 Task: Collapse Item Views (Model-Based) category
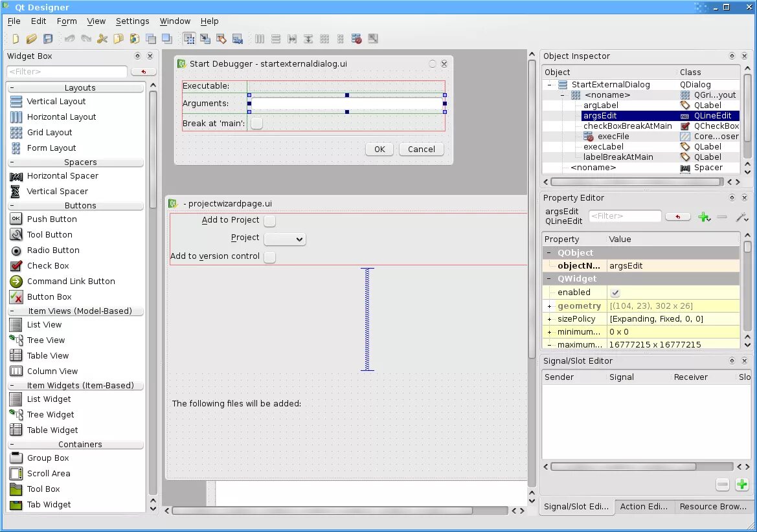tap(12, 311)
